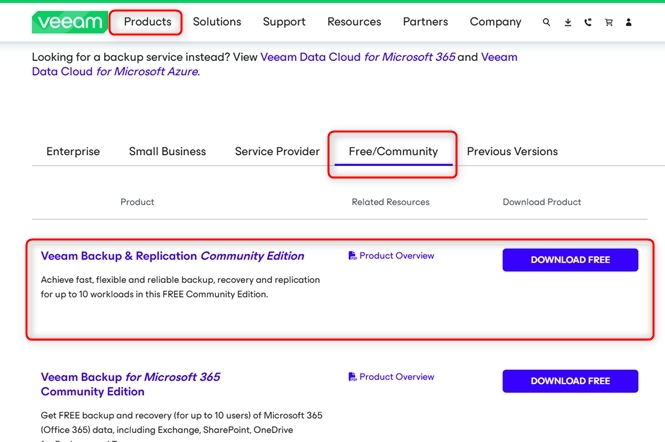Click the Veeam logo
665x442 pixels.
point(68,22)
